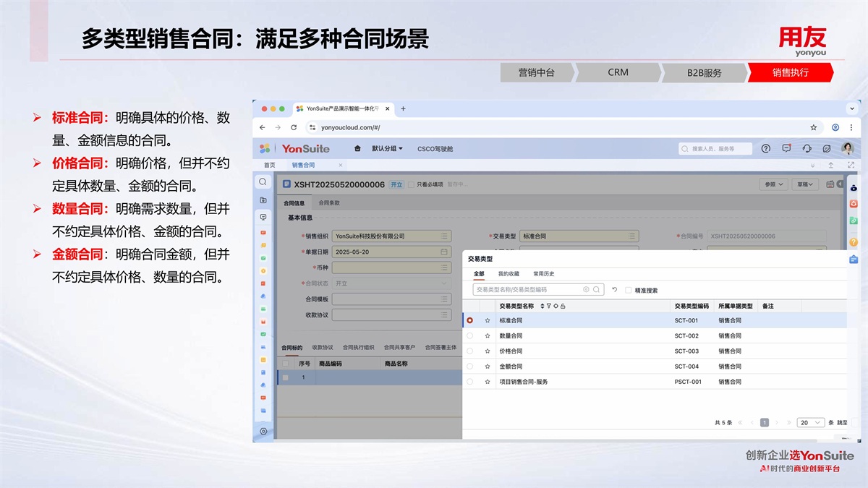Image resolution: width=868 pixels, height=488 pixels.
Task: Open the customer service headset icon
Action: [807, 148]
